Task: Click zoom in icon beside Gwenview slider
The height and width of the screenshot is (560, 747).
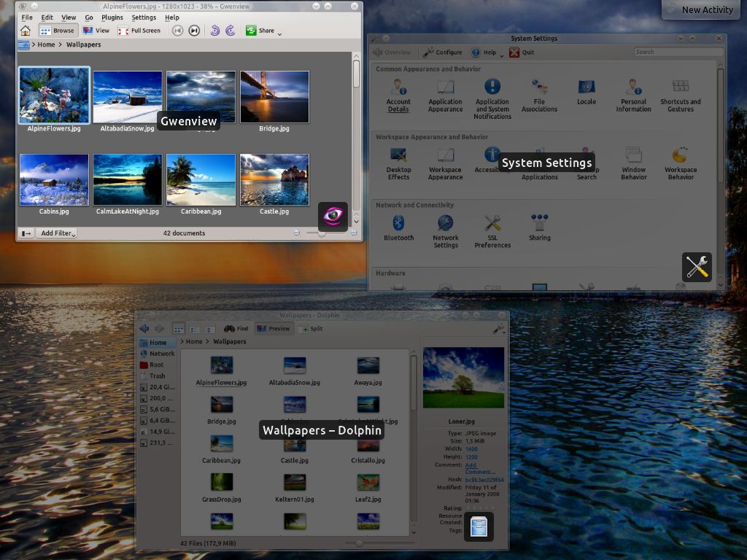Action: pos(354,233)
